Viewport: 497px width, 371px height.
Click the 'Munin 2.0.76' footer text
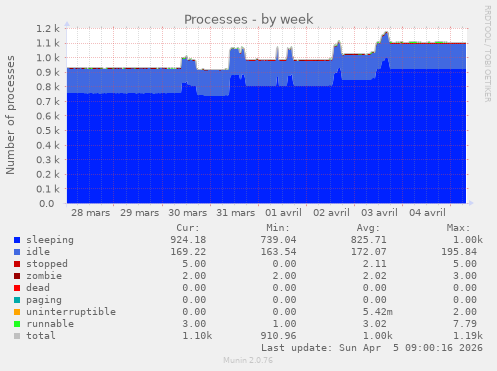coord(248,360)
